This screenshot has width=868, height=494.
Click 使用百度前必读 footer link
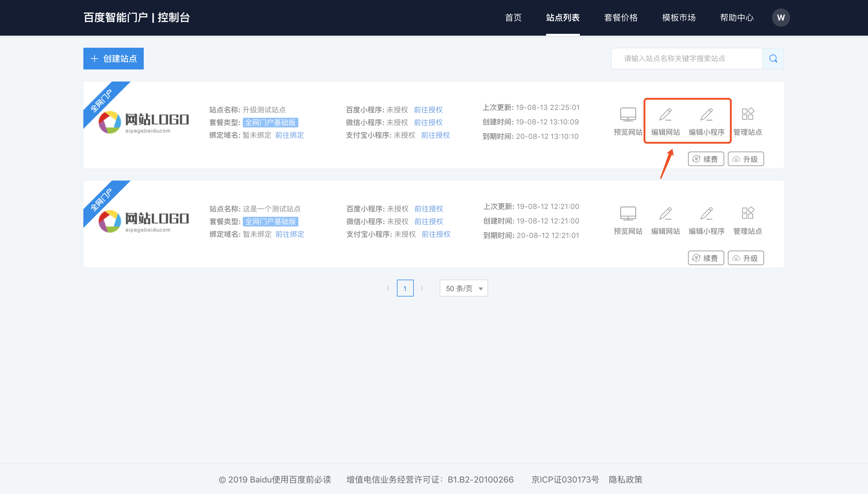(301, 480)
